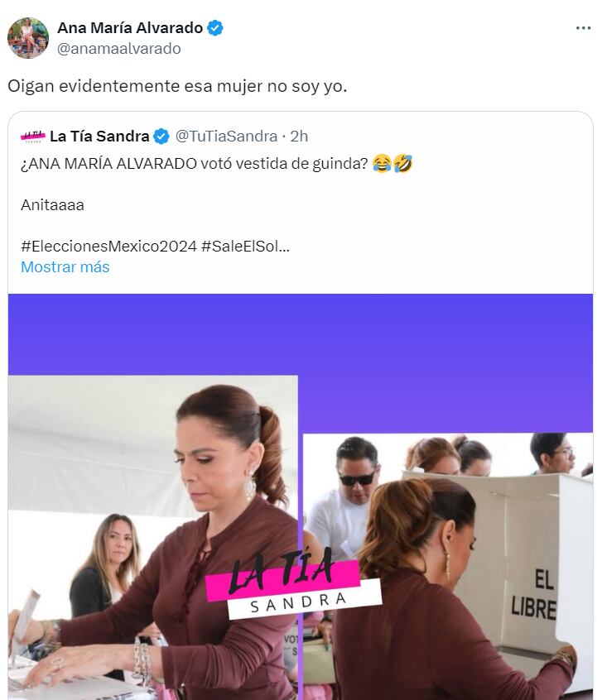602x700 pixels.
Task: Click the crying-laughing emoji in quoted tweet
Action: pyautogui.click(x=382, y=163)
